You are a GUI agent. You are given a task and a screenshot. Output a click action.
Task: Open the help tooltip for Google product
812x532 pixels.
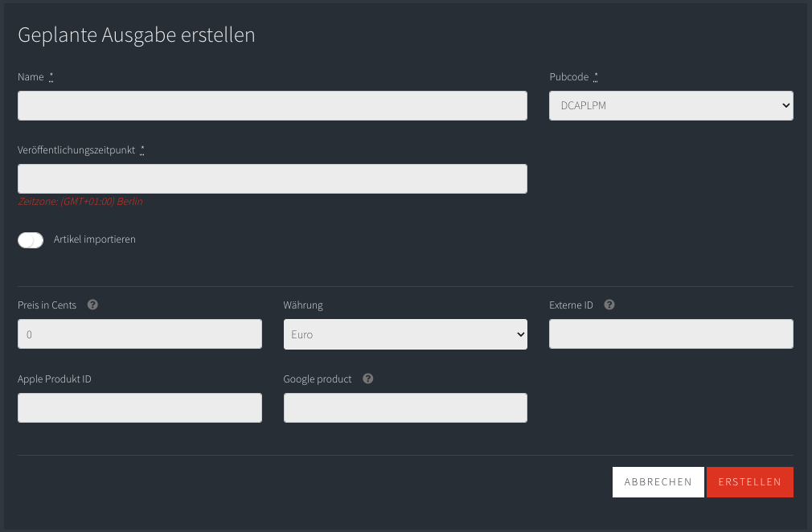pos(367,379)
